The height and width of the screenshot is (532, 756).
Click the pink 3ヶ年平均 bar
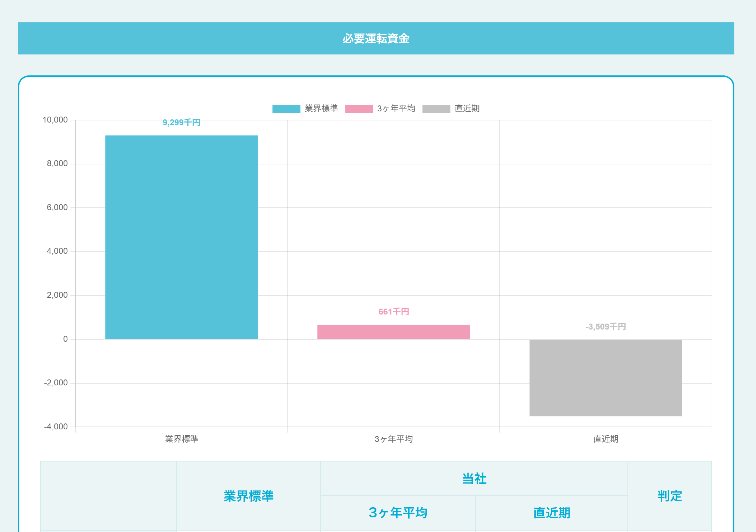[x=394, y=332]
